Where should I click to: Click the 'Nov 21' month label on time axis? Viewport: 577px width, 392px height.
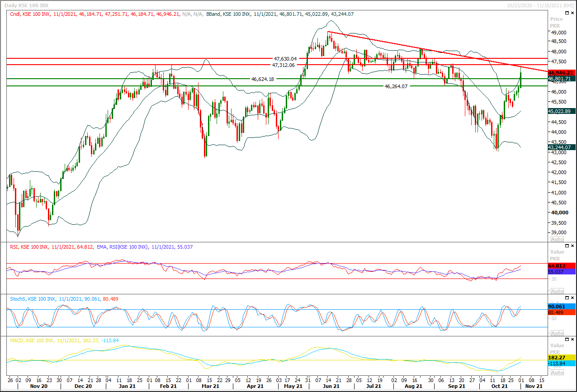tap(534, 386)
